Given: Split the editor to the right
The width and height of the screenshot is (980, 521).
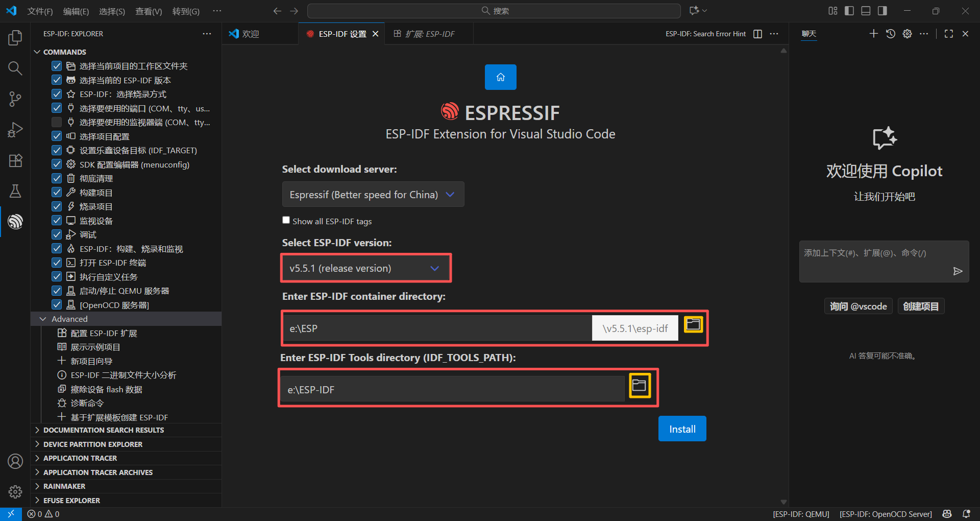Looking at the screenshot, I should pos(758,34).
